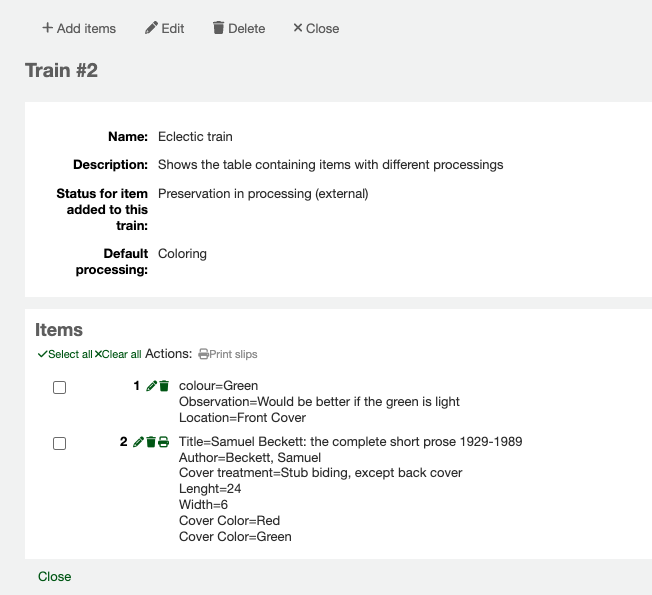Click the Select all link

click(x=65, y=354)
